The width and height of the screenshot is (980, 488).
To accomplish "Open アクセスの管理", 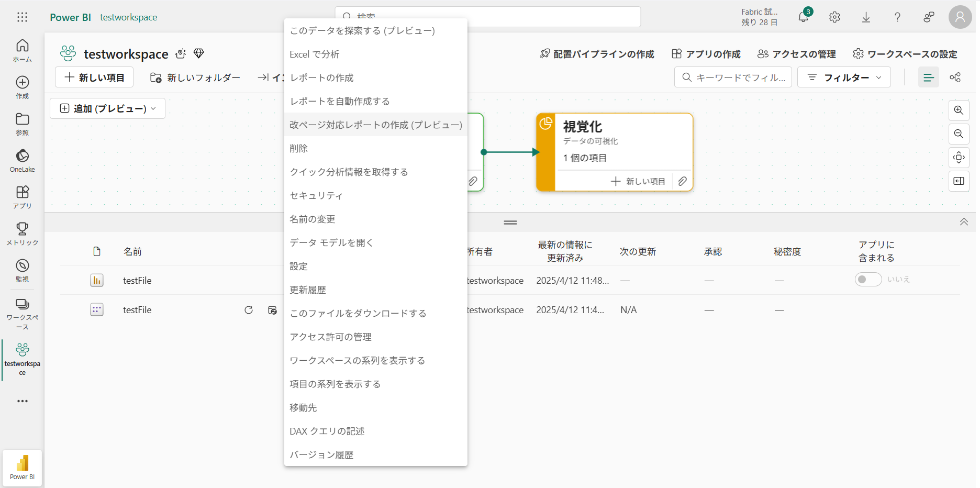I will point(797,54).
